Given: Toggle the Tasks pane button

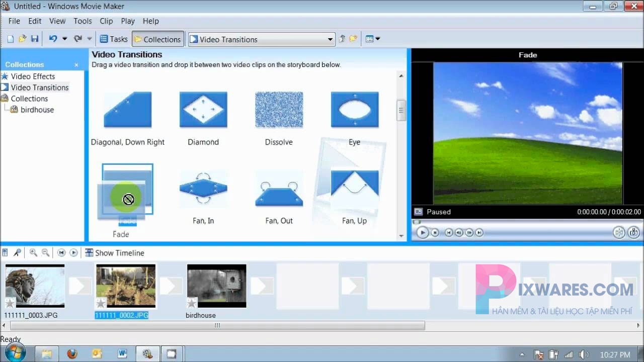Looking at the screenshot, I should (x=114, y=39).
